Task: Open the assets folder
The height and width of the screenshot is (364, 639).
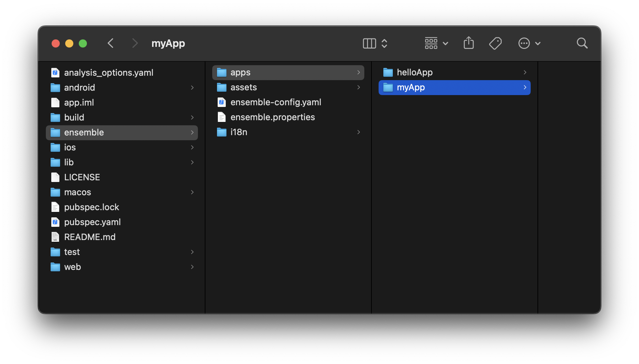Action: (243, 87)
